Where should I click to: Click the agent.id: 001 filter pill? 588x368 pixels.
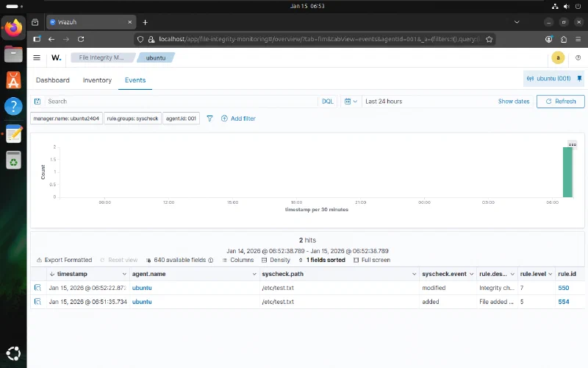181,118
